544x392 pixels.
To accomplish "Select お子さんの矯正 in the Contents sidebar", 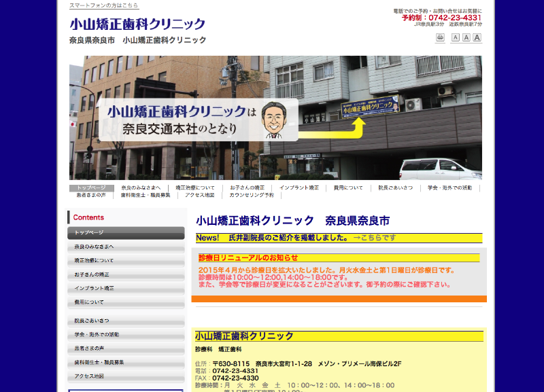I will point(126,274).
